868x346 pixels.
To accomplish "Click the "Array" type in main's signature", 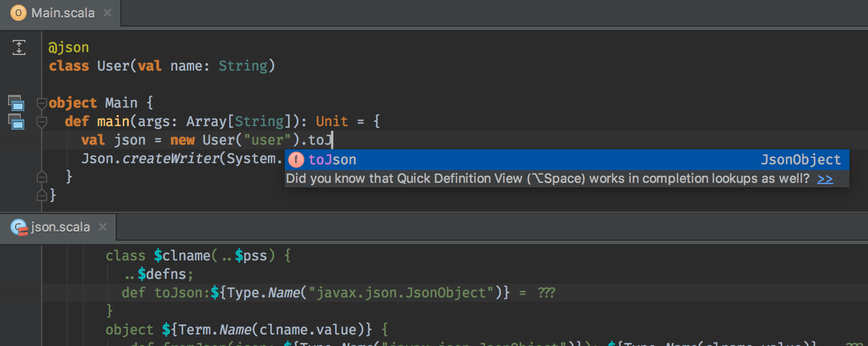I will click(206, 122).
